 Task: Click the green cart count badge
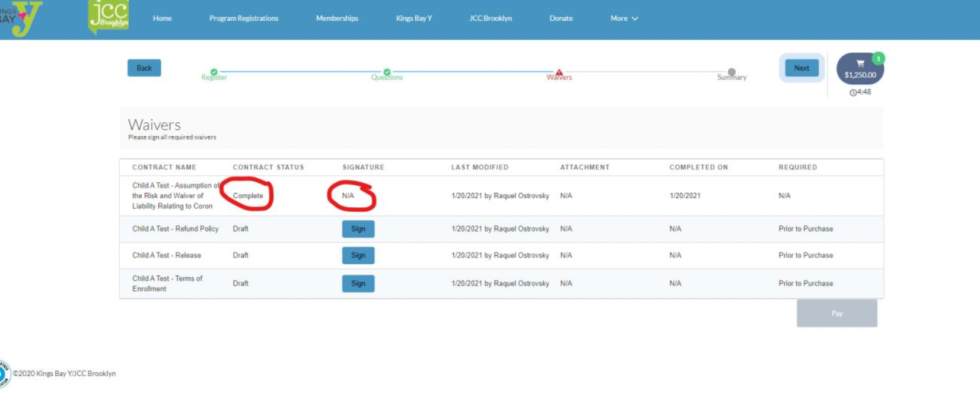pyautogui.click(x=878, y=58)
